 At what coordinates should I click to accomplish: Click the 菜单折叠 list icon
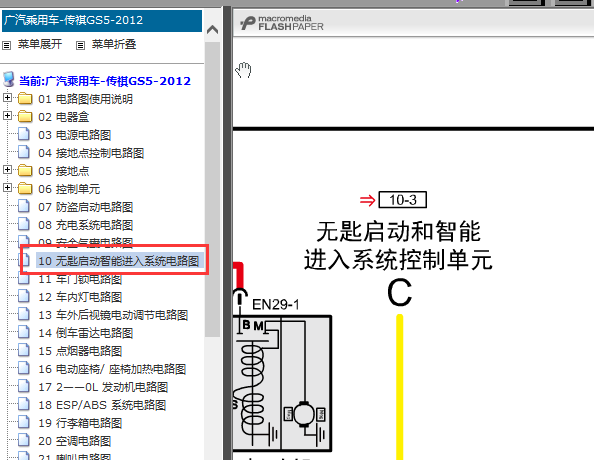[x=80, y=46]
